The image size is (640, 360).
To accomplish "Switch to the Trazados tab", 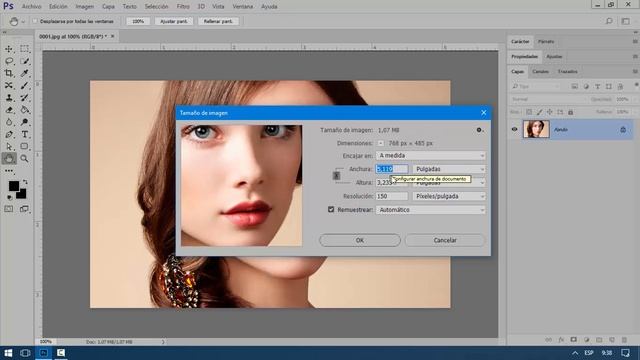I will tap(567, 71).
